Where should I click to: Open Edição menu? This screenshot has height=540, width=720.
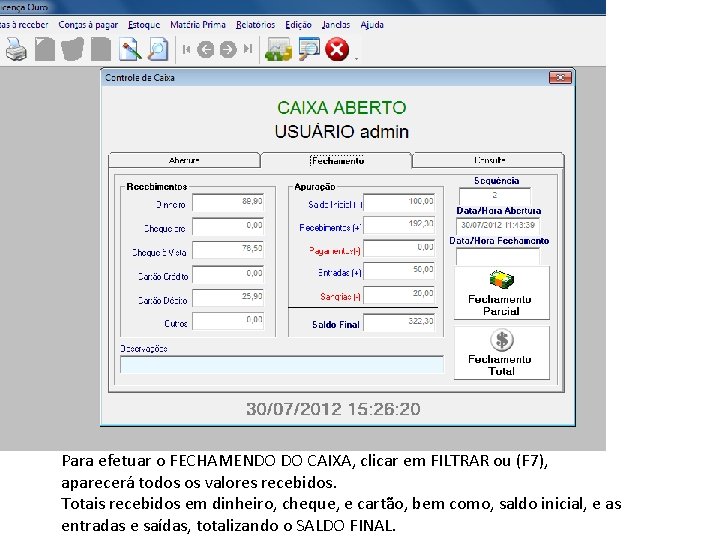[298, 25]
